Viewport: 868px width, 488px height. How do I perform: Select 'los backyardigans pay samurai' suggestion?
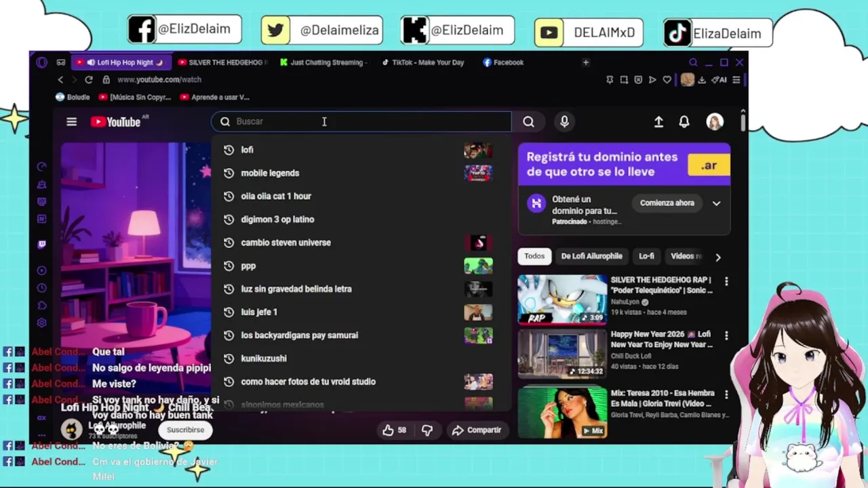pos(361,335)
